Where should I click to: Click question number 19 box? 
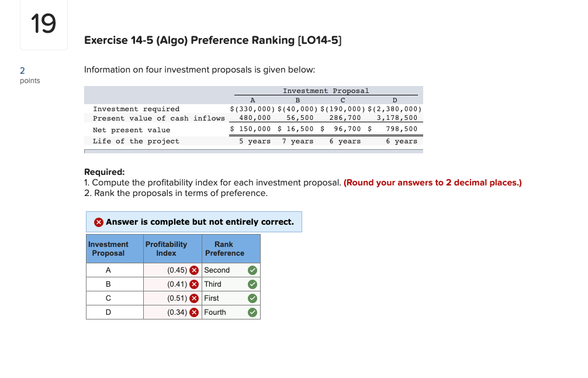(43, 24)
